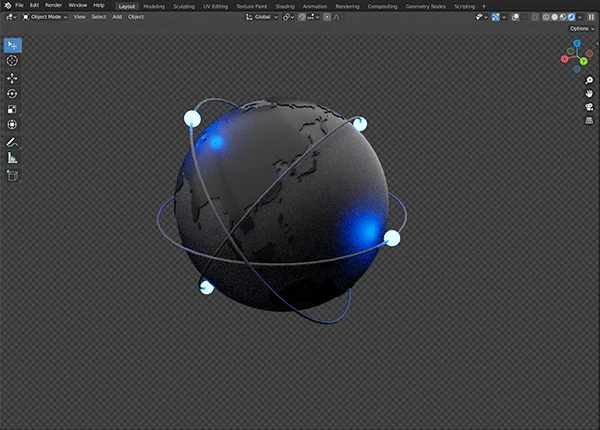Click the zoom viewport magnifier icon
Viewport: 600px width, 430px height.
[589, 80]
